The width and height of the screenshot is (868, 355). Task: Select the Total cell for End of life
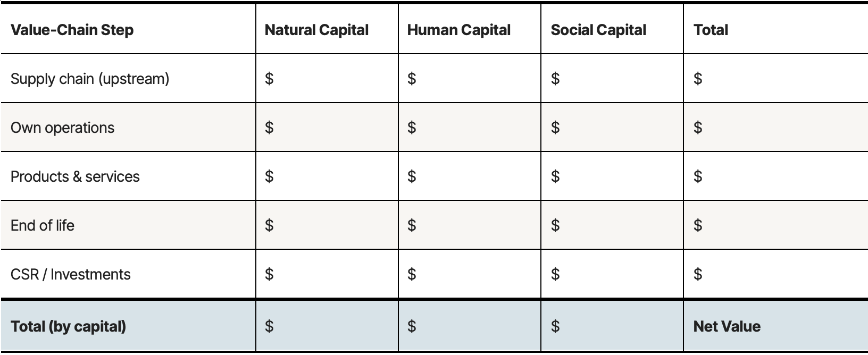[x=775, y=225]
